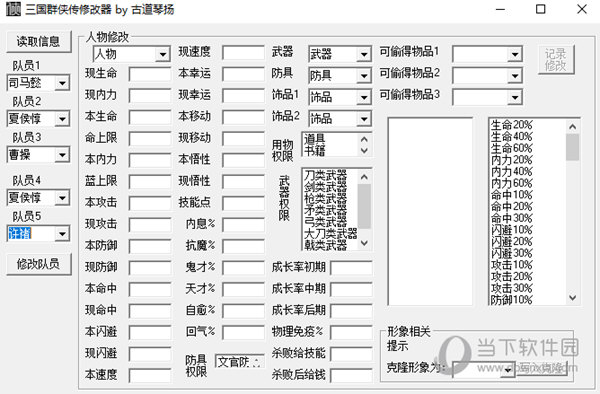
Task: Select 生命20% in the effects list
Action: (x=512, y=125)
